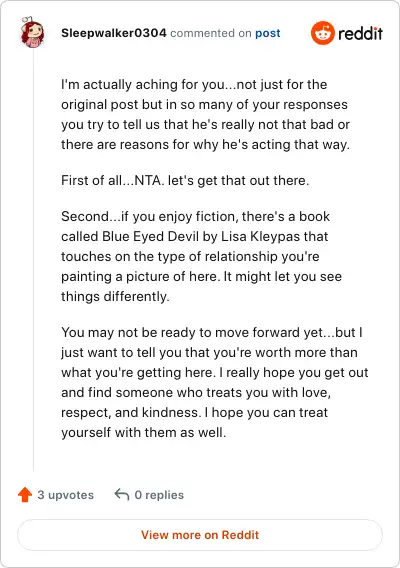Click the orange Reddit Snoo logo icon

point(322,33)
